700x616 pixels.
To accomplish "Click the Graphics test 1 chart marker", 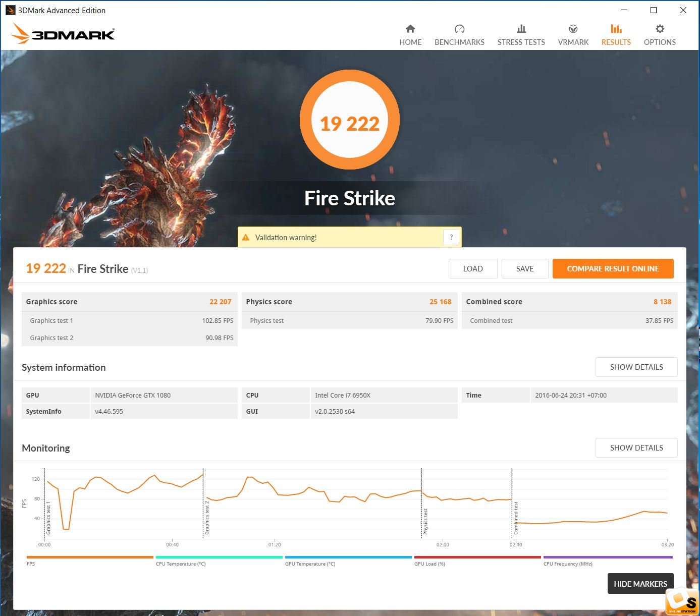I will (x=48, y=518).
